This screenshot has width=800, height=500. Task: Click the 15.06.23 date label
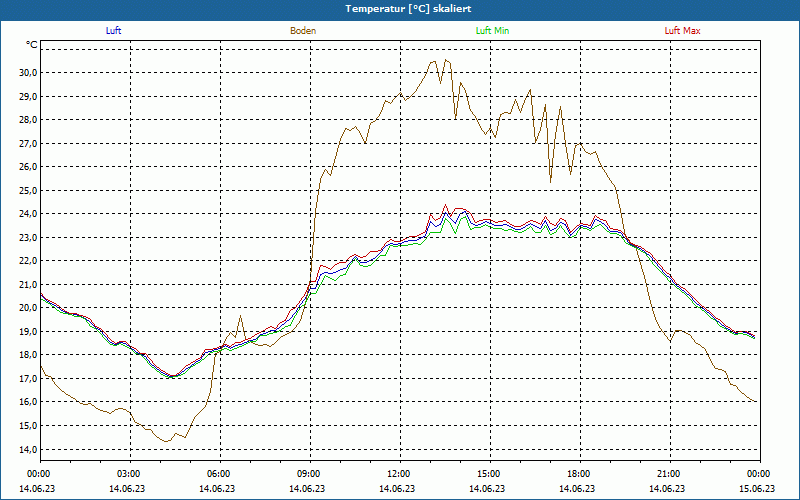point(757,488)
